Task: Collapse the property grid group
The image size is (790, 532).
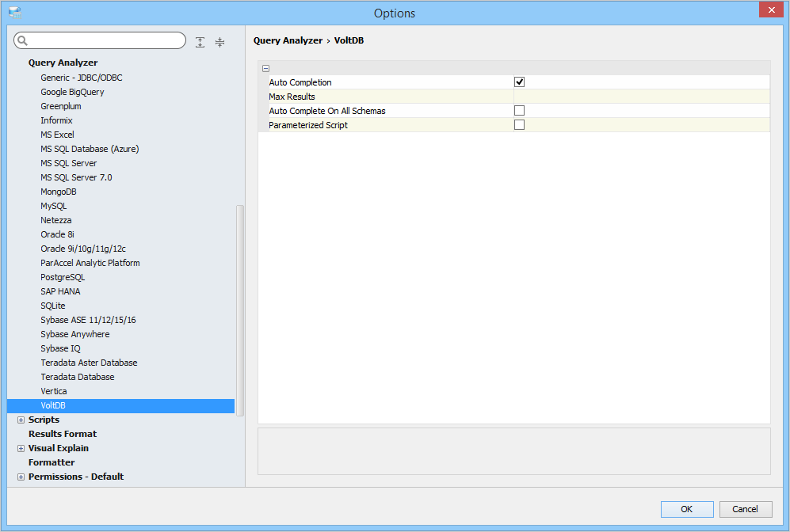Action: (x=265, y=68)
